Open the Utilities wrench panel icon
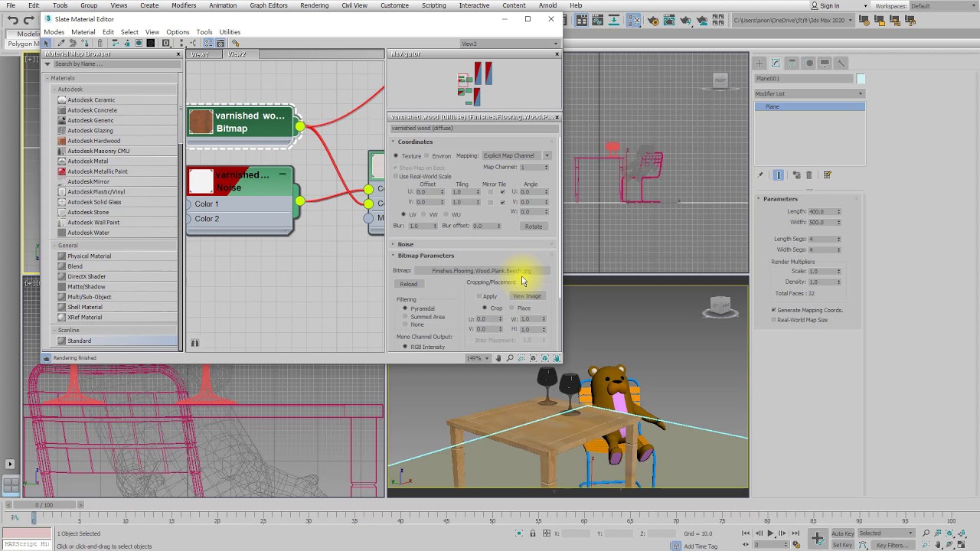Screen dimensions: 980x551 pyautogui.click(x=841, y=63)
